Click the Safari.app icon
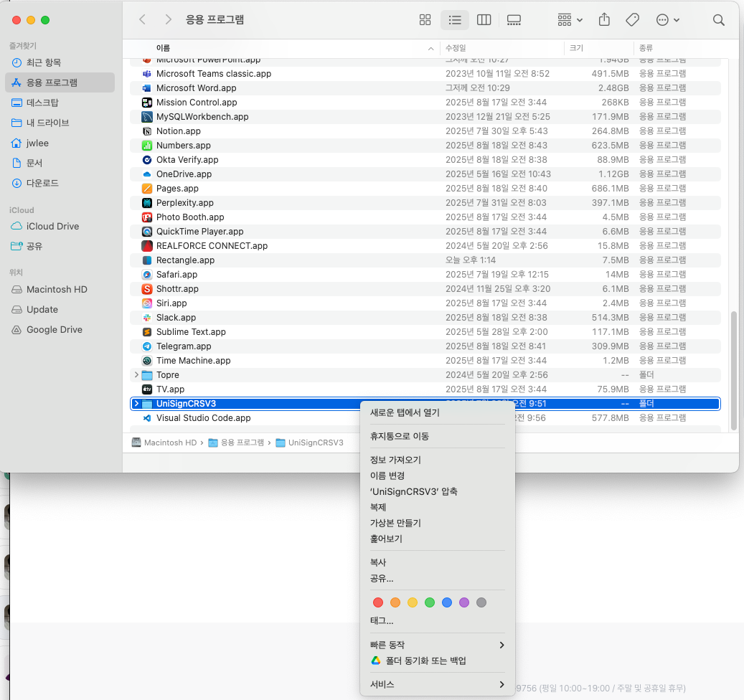The image size is (744, 700). click(147, 275)
